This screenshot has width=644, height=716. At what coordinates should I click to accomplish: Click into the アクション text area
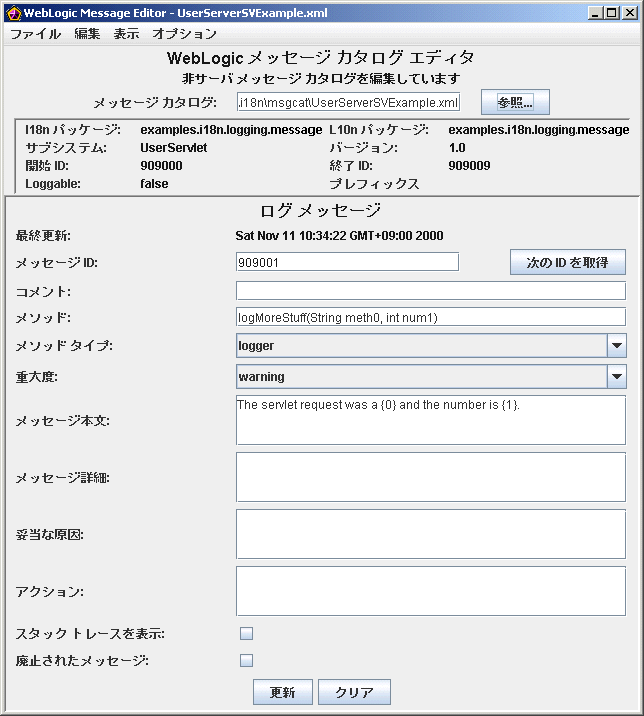coord(431,591)
